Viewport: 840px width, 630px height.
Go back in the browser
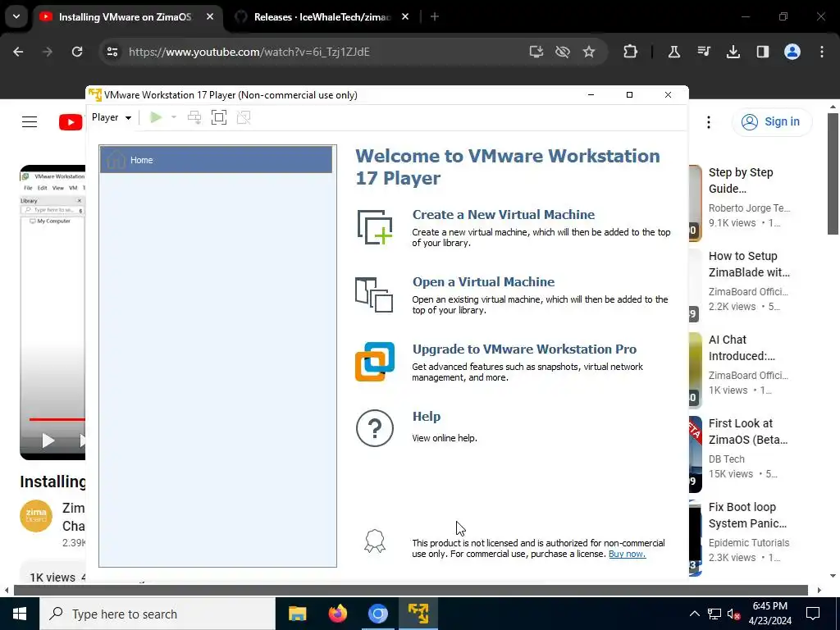tap(18, 52)
